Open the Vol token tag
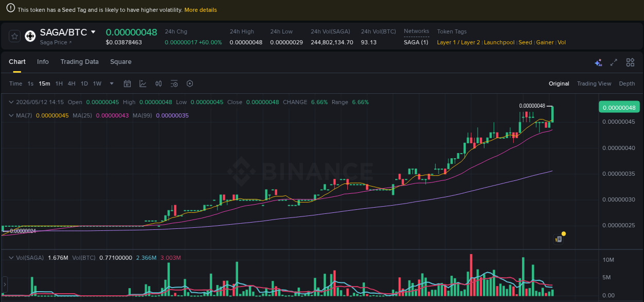This screenshot has width=644, height=302. pos(562,42)
